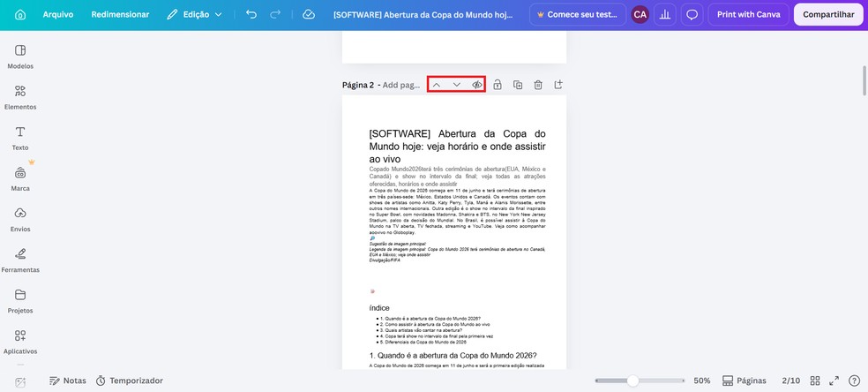Open the Arquivo menu
The height and width of the screenshot is (392, 868).
[x=58, y=15]
